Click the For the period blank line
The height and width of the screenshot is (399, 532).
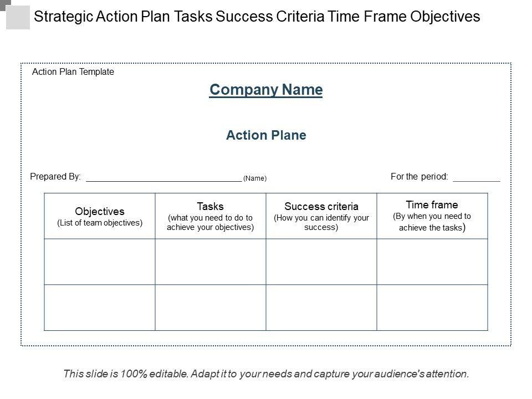[x=476, y=178]
